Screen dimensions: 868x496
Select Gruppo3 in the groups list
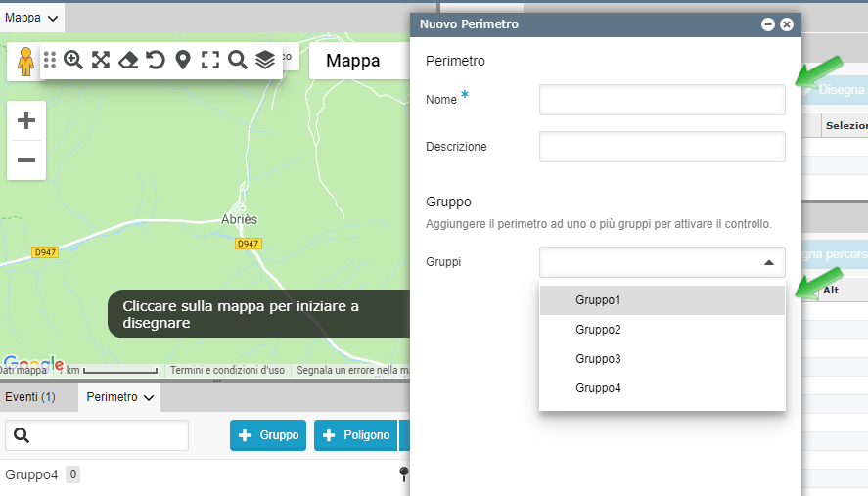click(598, 359)
